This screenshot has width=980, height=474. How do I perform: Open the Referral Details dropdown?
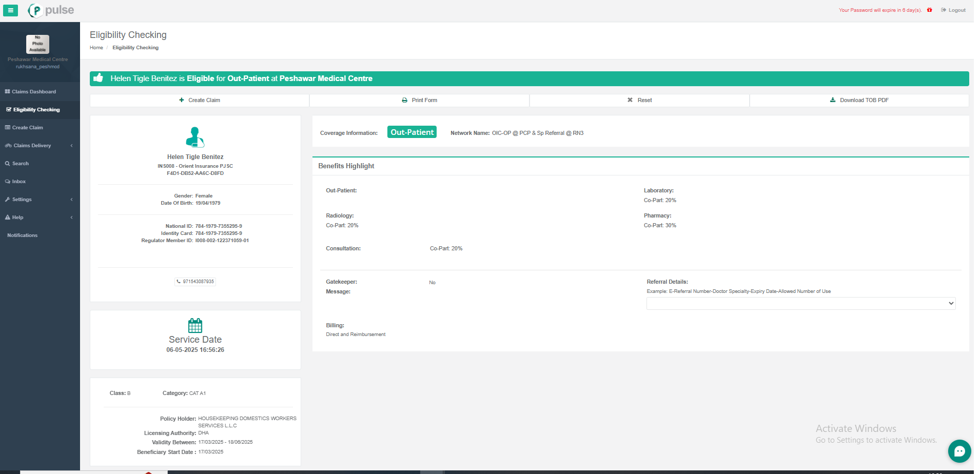(x=800, y=304)
